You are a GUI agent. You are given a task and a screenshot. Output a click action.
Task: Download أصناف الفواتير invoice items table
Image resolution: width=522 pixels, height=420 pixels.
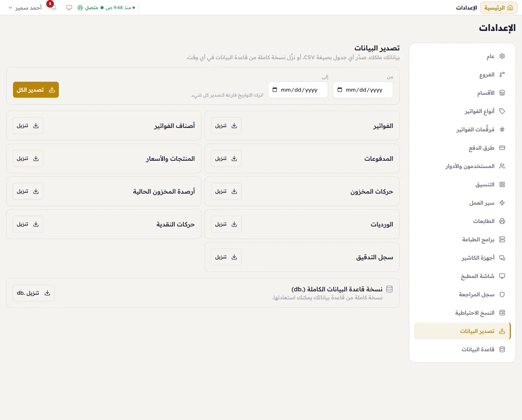(x=28, y=126)
